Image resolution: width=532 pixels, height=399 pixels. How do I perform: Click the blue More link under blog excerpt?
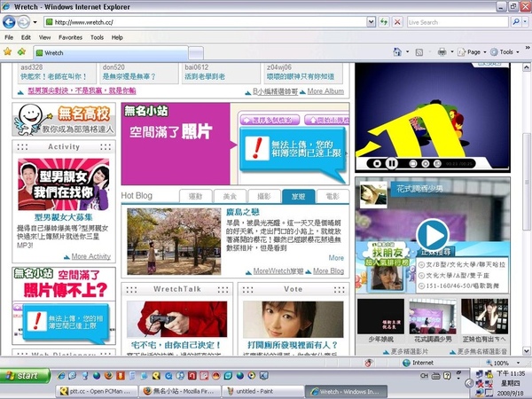click(336, 258)
